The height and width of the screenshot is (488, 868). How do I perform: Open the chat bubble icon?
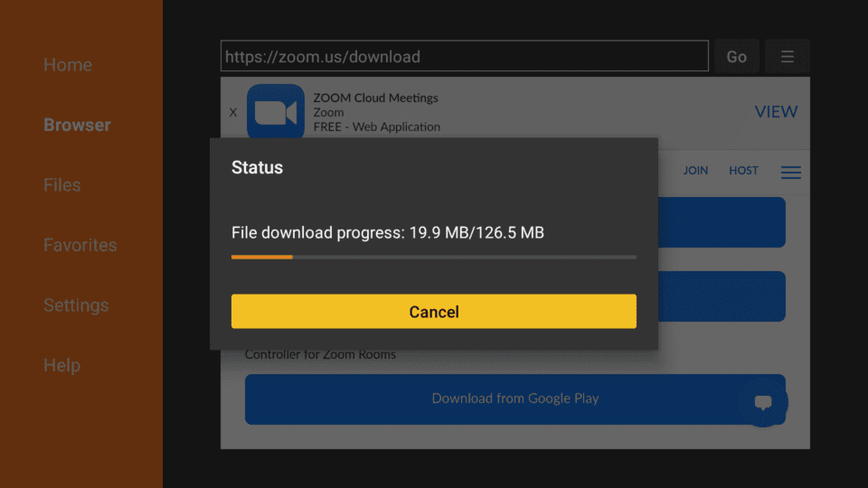click(x=763, y=402)
